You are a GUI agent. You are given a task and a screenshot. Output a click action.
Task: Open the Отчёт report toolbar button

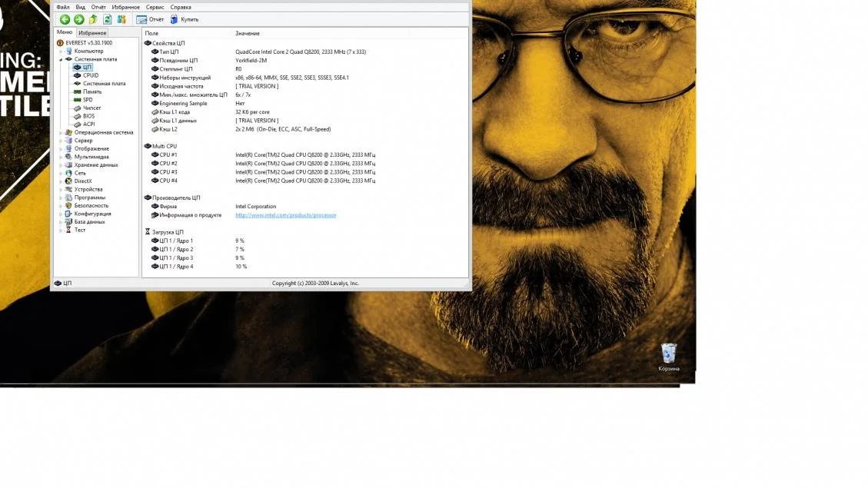click(x=150, y=19)
